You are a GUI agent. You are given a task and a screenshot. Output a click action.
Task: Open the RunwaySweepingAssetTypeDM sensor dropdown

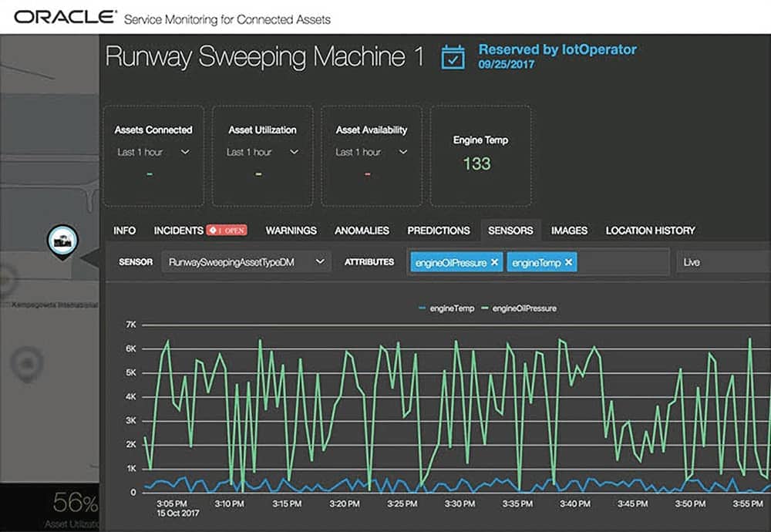click(x=247, y=262)
